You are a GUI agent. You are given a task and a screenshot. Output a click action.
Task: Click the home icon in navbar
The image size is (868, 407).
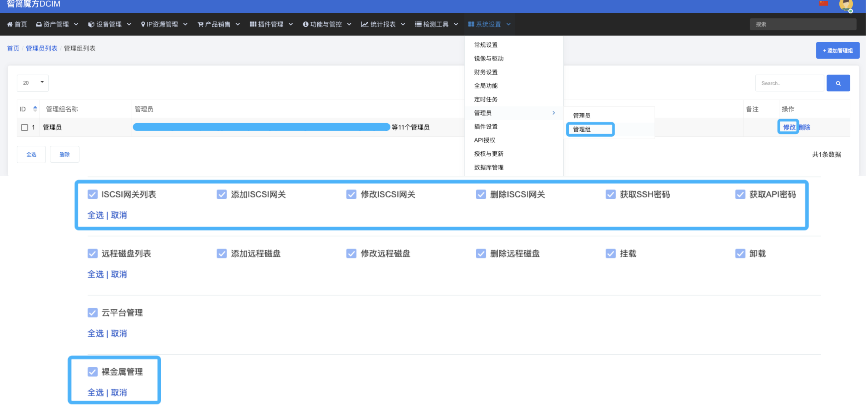pyautogui.click(x=10, y=24)
